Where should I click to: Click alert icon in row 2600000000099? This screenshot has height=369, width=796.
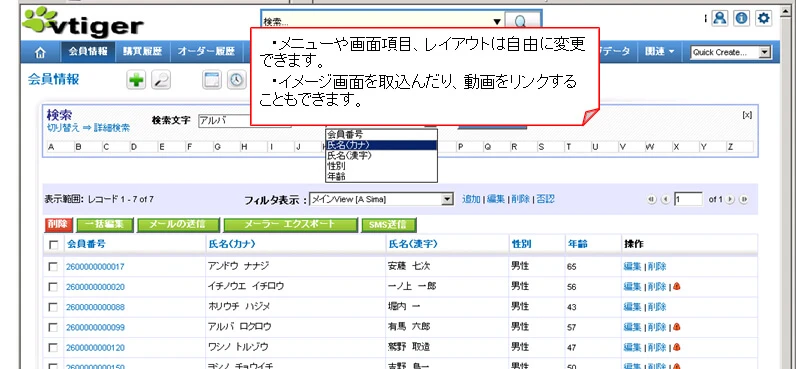coord(676,327)
